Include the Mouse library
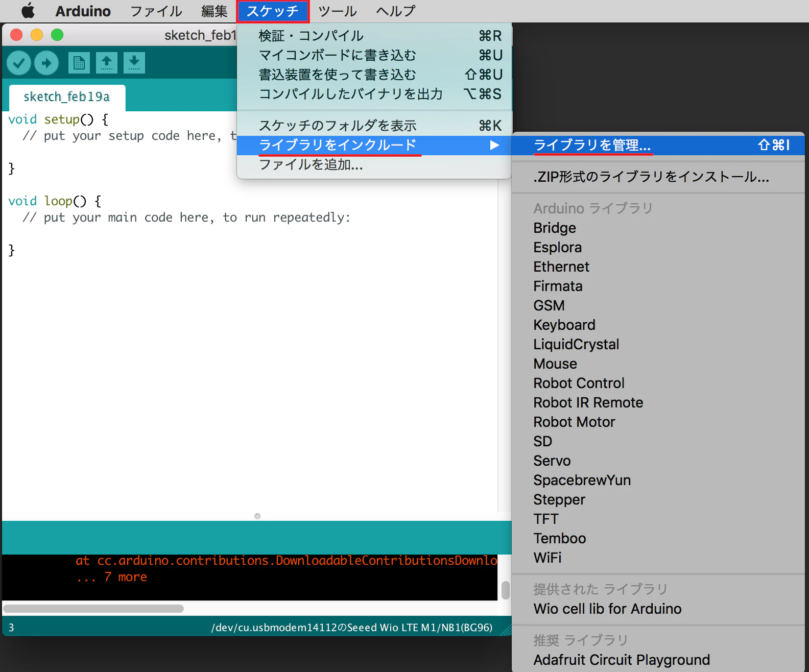809x672 pixels. tap(658, 364)
